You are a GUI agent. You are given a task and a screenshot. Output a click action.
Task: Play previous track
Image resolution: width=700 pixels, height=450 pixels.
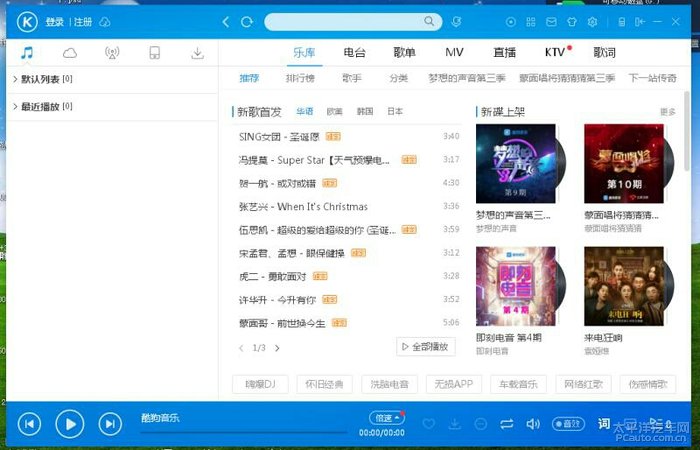coord(29,424)
